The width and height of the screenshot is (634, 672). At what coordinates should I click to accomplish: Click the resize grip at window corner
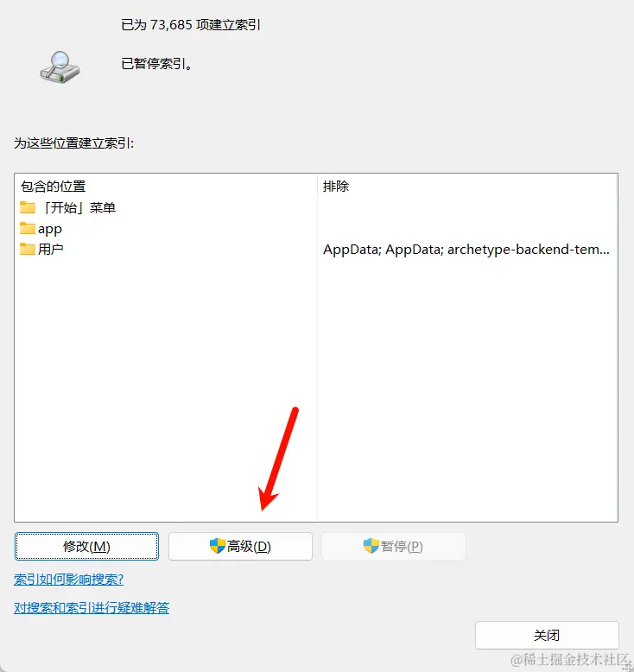click(x=627, y=665)
